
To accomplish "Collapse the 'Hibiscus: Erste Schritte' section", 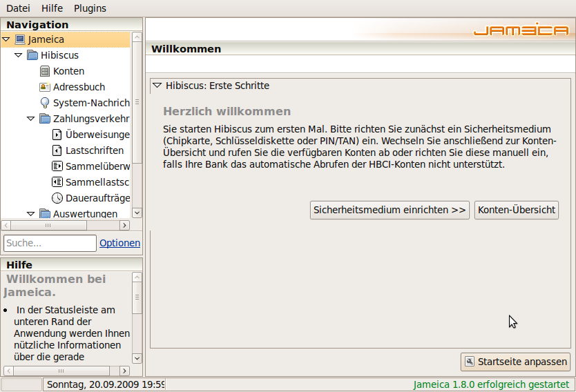I will (x=157, y=86).
